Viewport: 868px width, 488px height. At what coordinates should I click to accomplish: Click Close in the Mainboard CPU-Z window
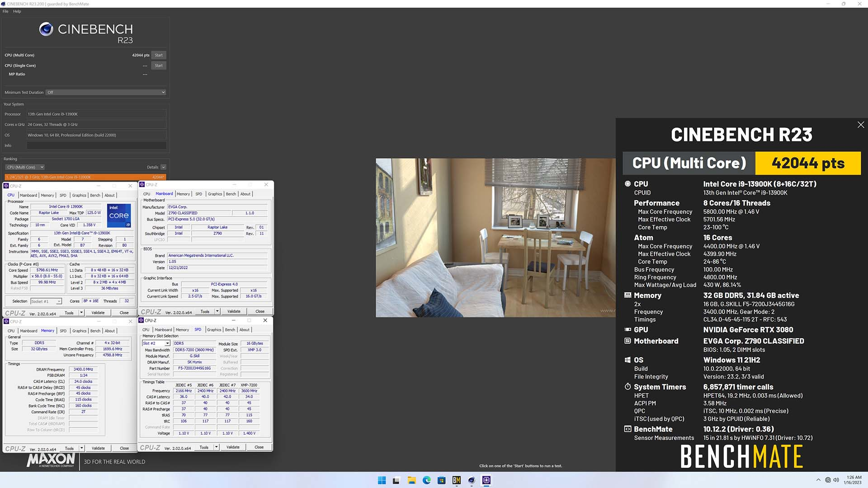click(260, 311)
